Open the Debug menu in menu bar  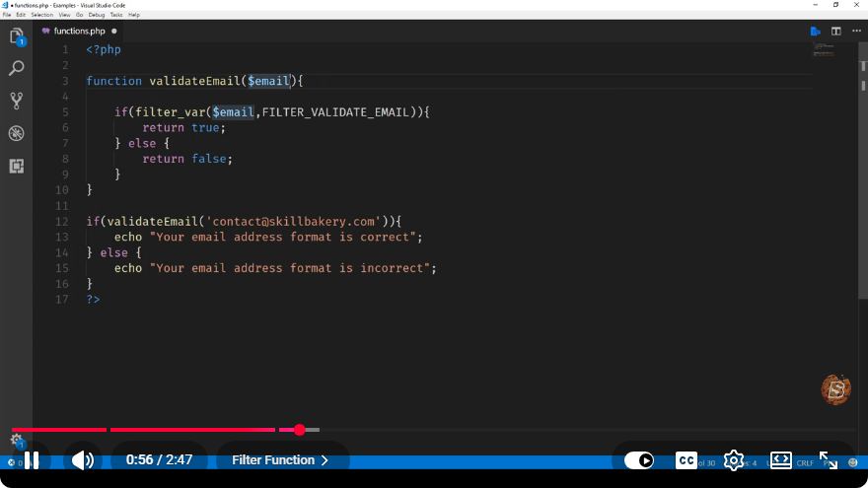click(97, 15)
